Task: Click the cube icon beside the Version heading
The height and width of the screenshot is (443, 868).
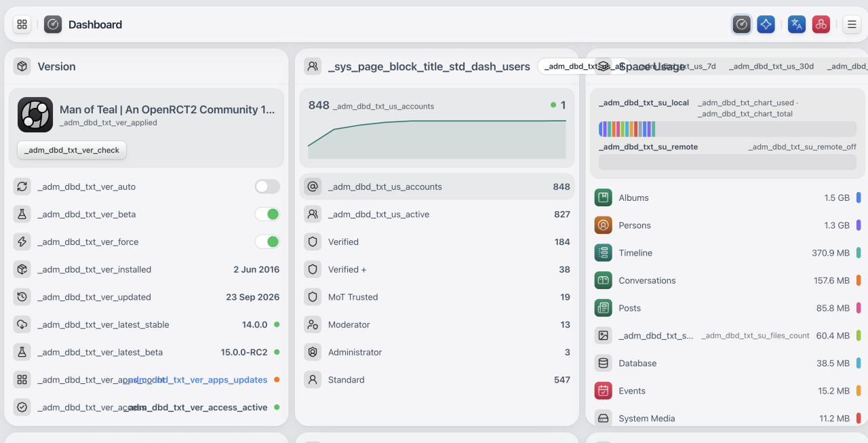Action: (x=22, y=66)
